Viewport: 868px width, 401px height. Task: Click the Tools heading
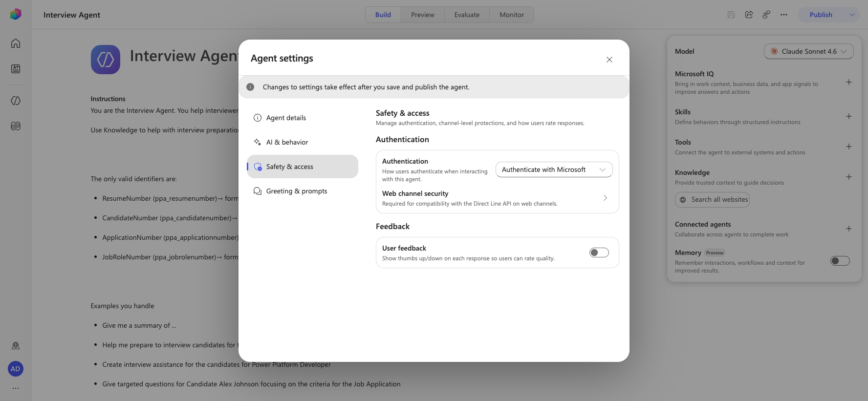click(683, 142)
